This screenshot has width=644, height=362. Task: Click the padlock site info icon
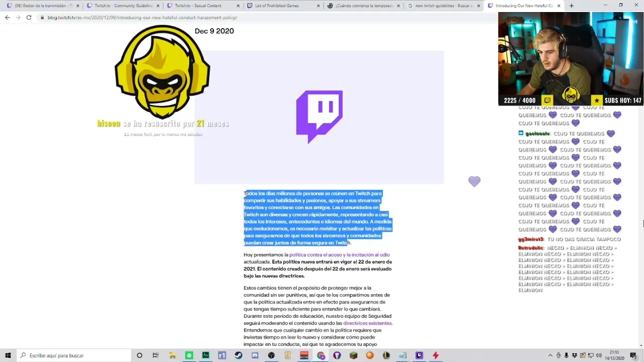pos(42,18)
